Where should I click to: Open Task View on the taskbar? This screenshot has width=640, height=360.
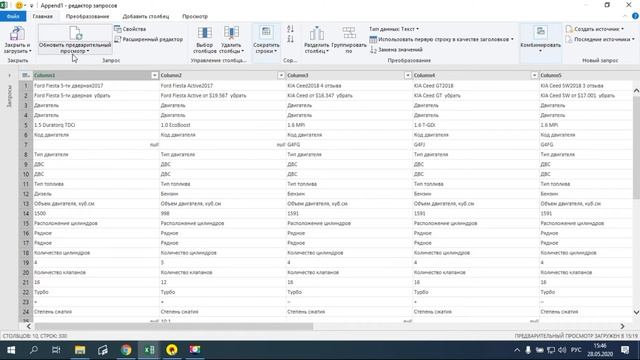(56, 350)
